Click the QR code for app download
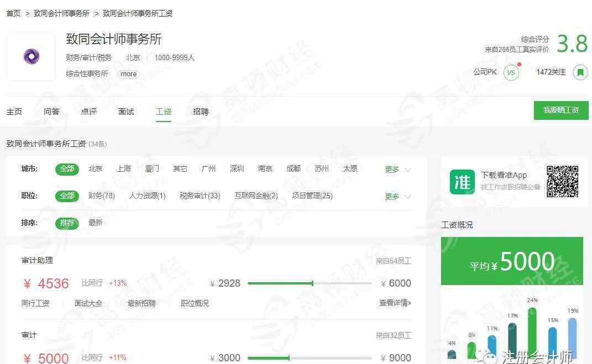Screen dimensions: 592x364 563,181
